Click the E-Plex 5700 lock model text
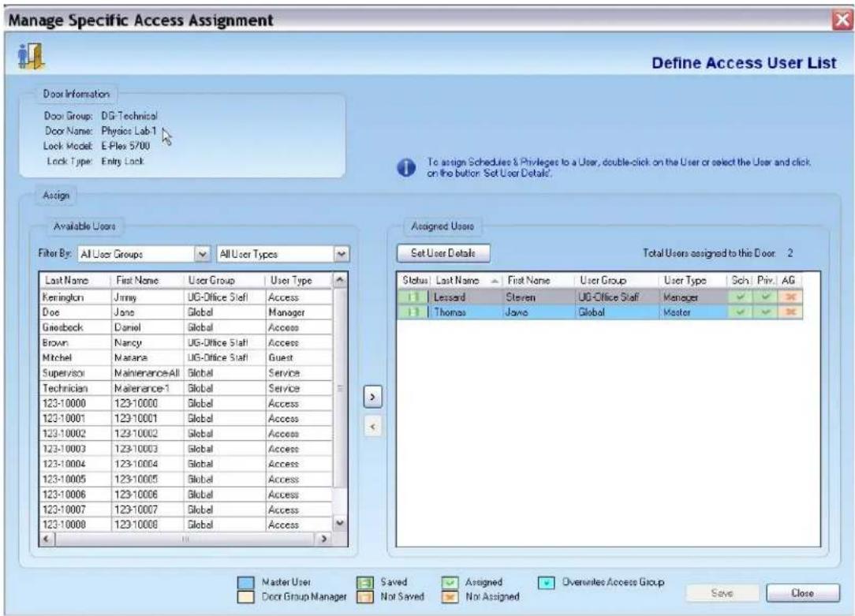 pyautogui.click(x=125, y=146)
